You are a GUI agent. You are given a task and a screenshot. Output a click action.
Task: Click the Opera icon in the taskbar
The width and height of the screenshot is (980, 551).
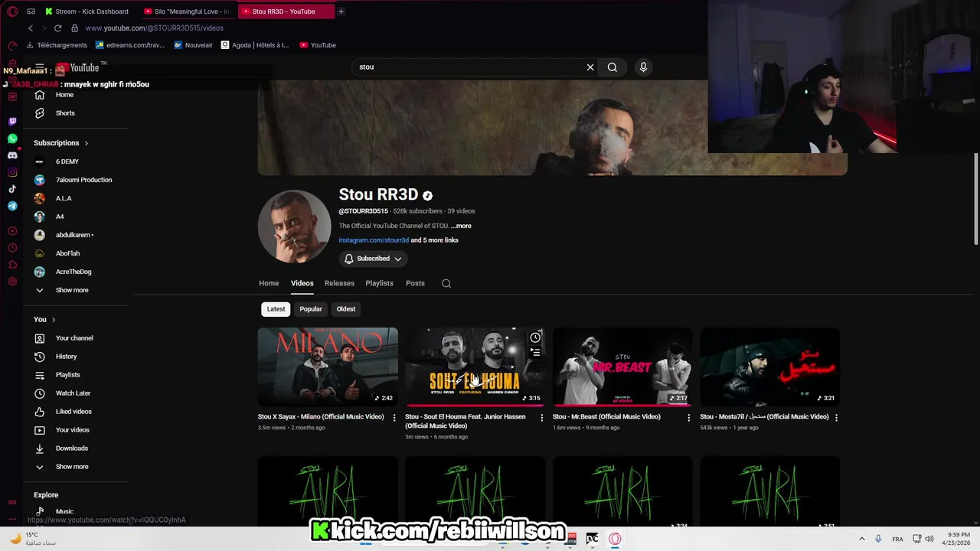(615, 539)
